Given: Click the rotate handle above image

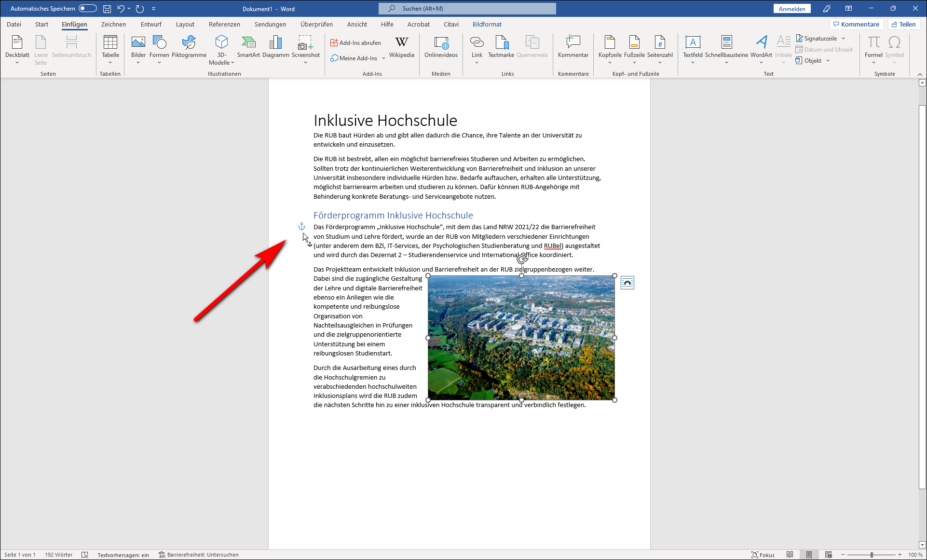Looking at the screenshot, I should [522, 260].
